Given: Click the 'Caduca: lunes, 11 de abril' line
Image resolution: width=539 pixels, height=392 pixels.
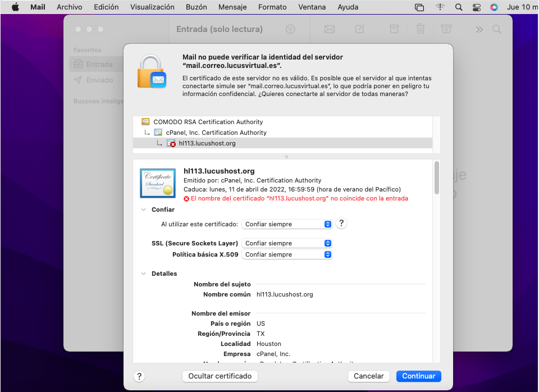Looking at the screenshot, I should tap(292, 189).
